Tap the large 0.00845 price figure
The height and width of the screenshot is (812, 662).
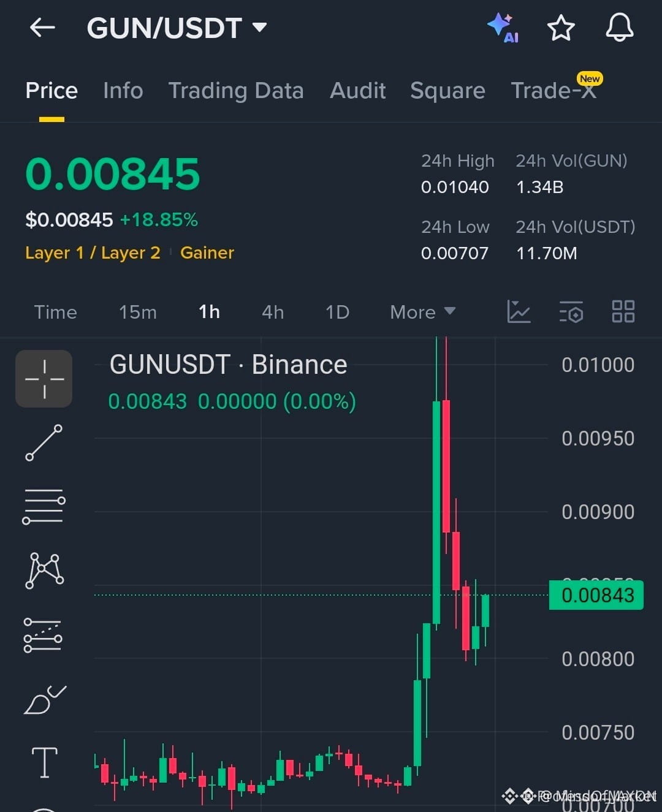tap(113, 173)
